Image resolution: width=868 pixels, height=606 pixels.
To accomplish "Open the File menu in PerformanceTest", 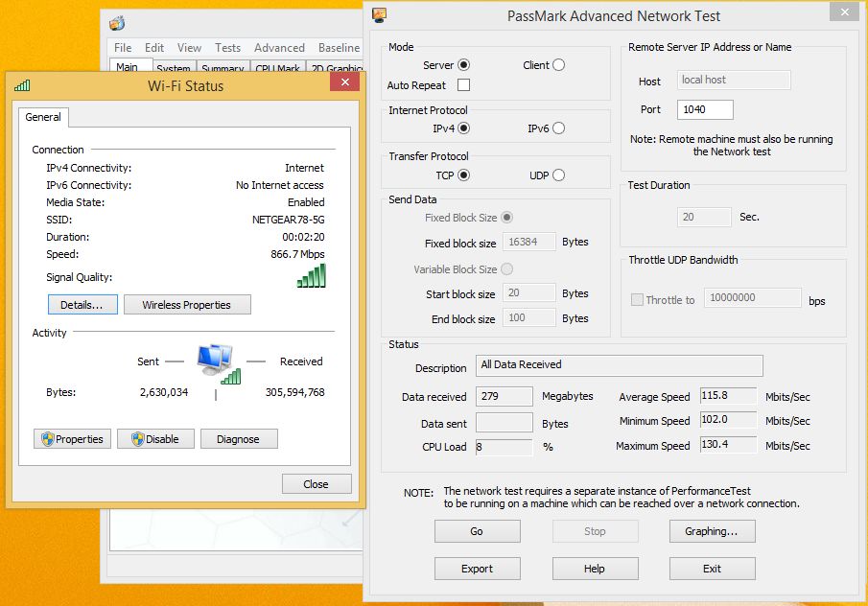I will point(123,48).
